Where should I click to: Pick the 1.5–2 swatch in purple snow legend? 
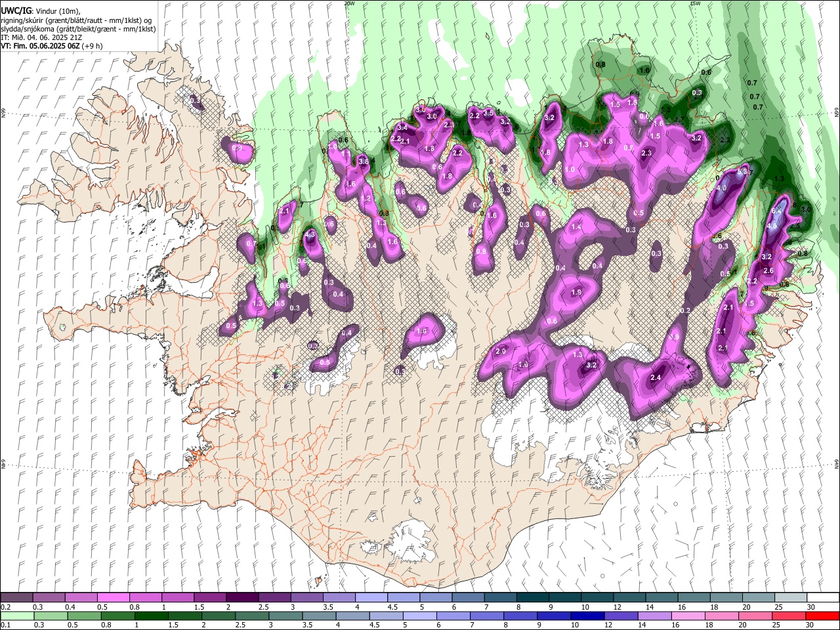tap(210, 598)
